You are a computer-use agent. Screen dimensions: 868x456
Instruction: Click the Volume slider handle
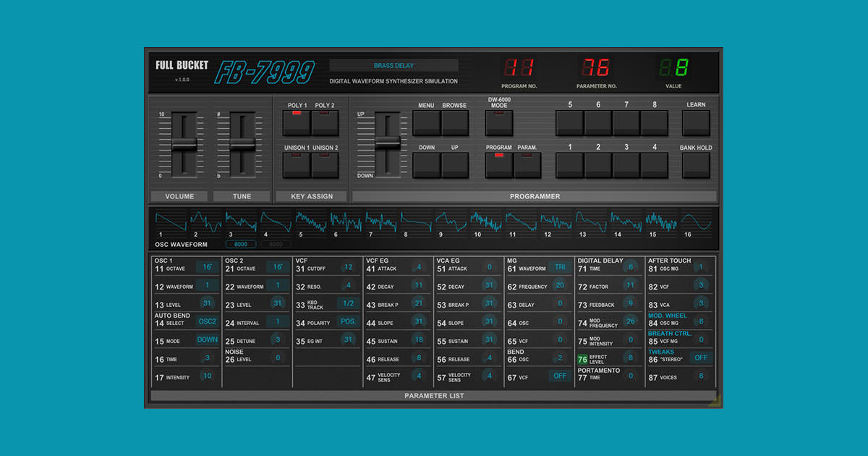point(184,145)
